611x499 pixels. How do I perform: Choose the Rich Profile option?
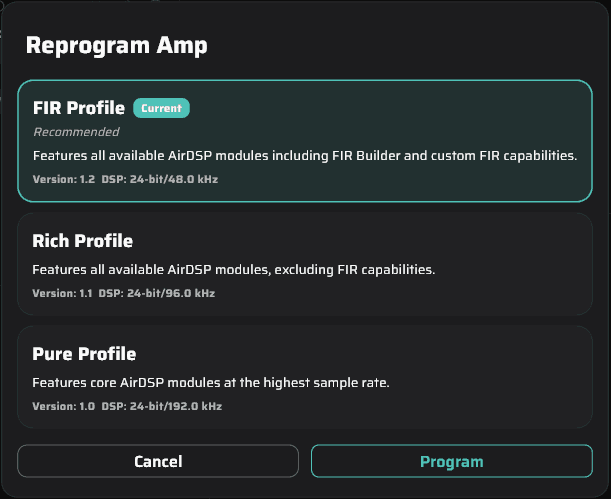(x=305, y=264)
